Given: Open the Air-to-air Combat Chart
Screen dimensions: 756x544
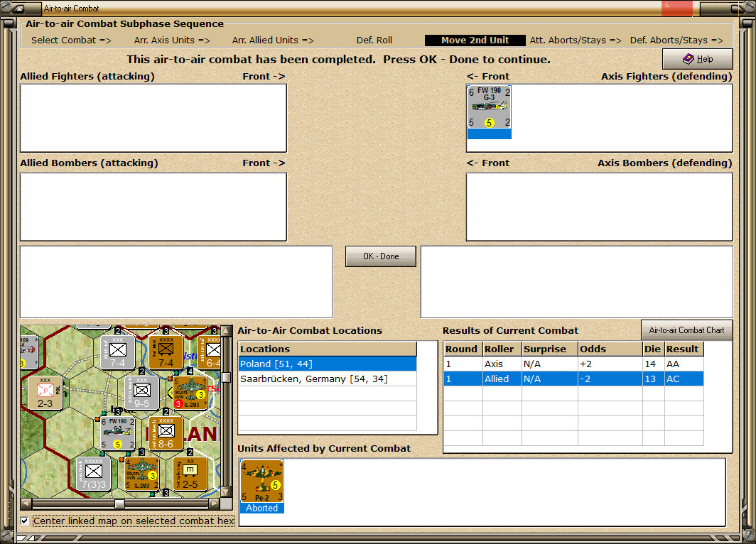Looking at the screenshot, I should pos(686,330).
